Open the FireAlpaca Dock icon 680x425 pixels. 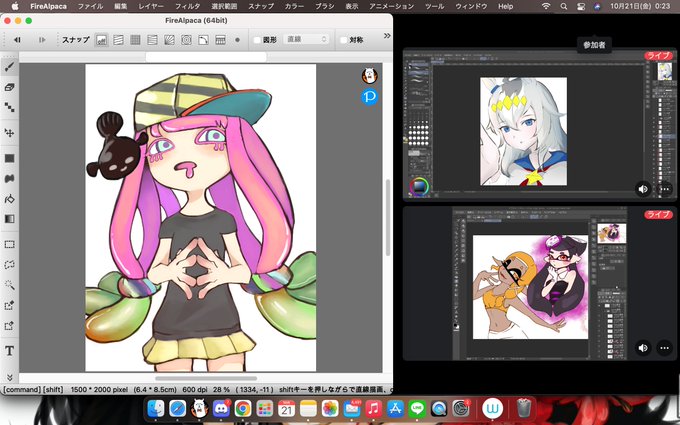199,409
